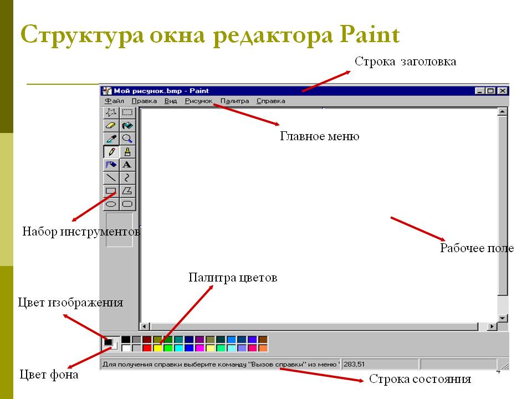Screen dimensions: 532x399
Task: Select the Magnifier zoom tool
Action: coord(127,139)
